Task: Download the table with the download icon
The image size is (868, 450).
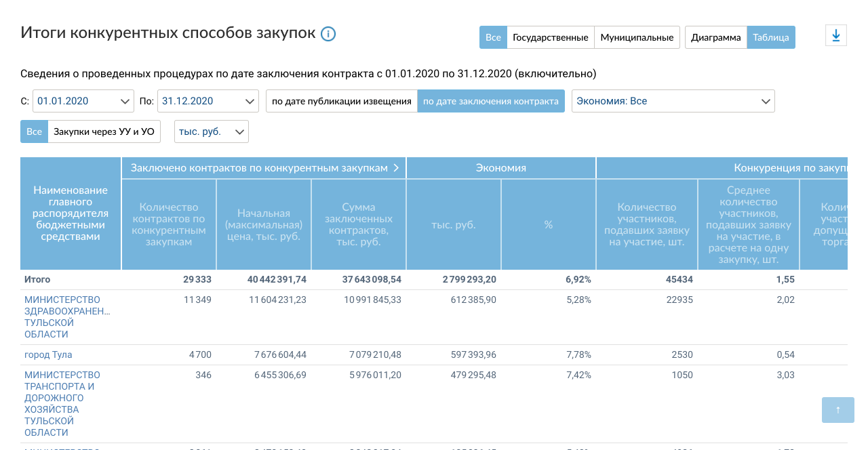Action: (x=835, y=36)
